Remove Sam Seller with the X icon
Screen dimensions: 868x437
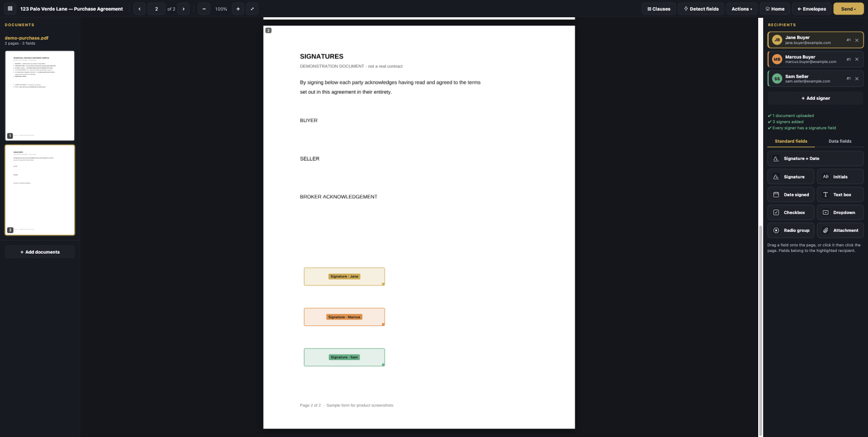(857, 79)
